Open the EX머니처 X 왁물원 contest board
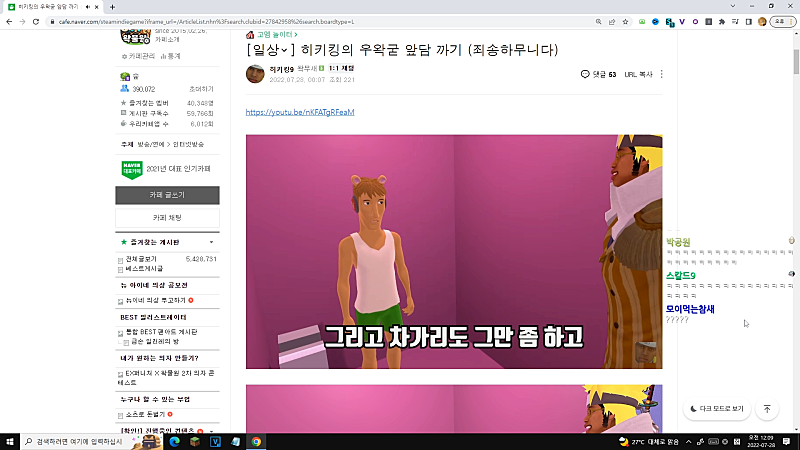 [x=166, y=378]
